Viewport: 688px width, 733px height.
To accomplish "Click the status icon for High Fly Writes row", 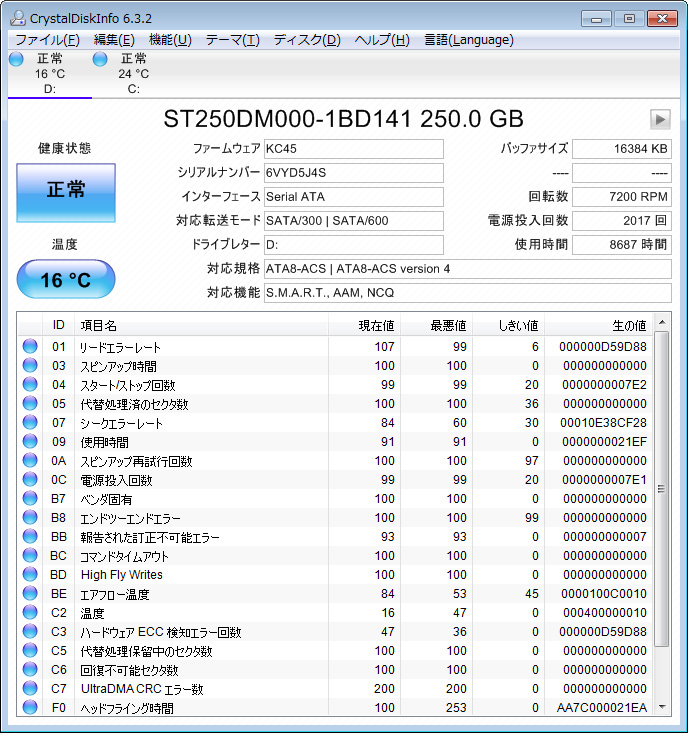I will (30, 574).
